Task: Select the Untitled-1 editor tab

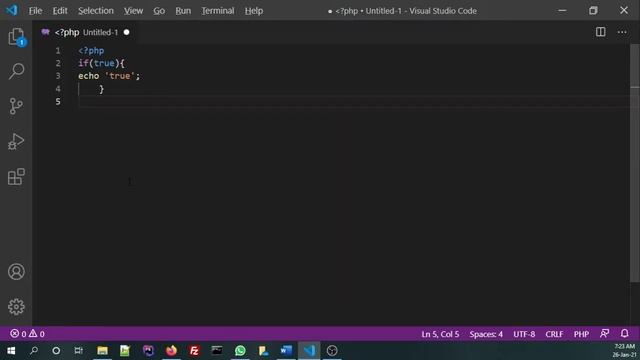Action: (x=86, y=32)
